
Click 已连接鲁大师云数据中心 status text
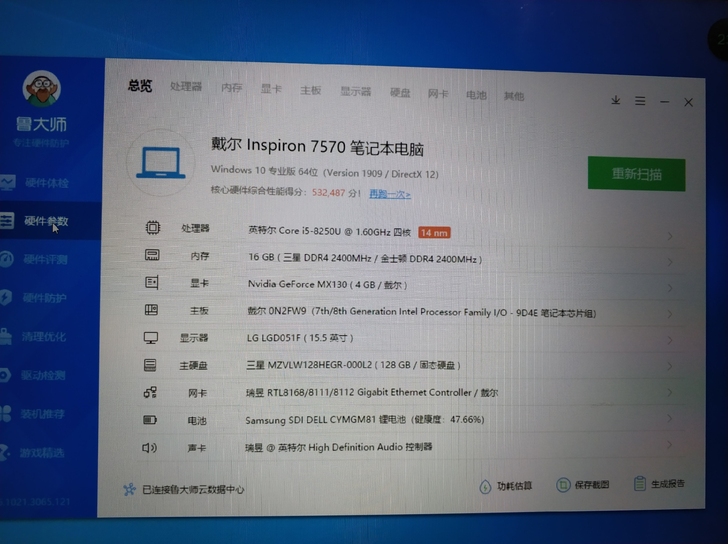[193, 489]
